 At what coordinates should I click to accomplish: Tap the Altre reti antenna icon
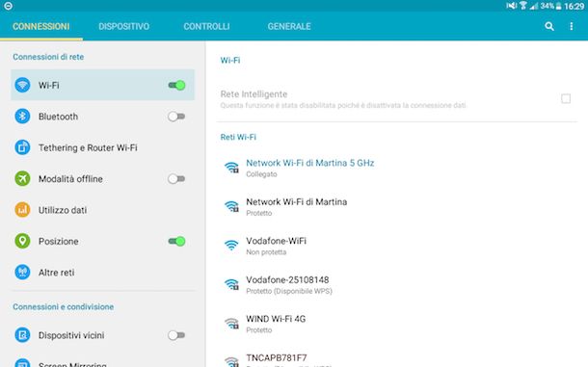tap(22, 273)
